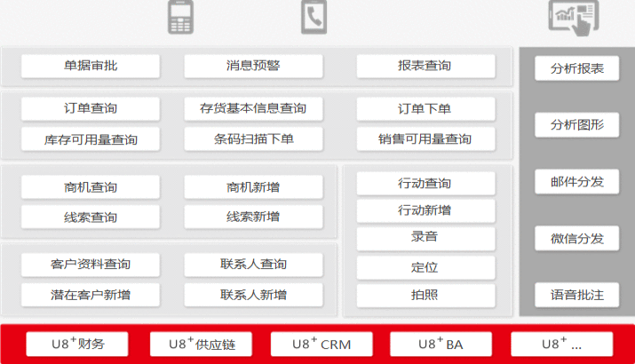Select 商机查询 button

(x=91, y=187)
